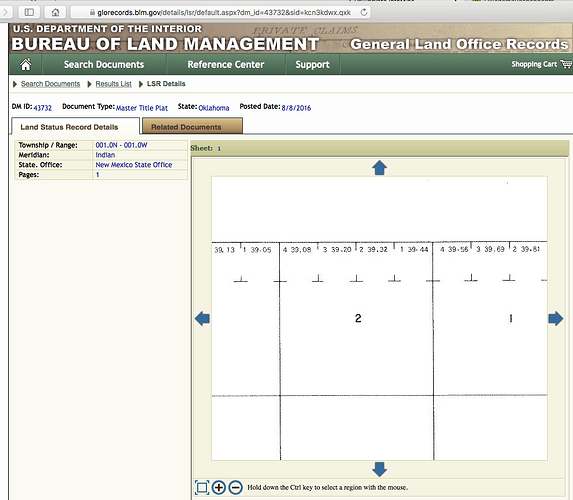The width and height of the screenshot is (573, 500).
Task: Open the browser home button
Action: tap(55, 12)
